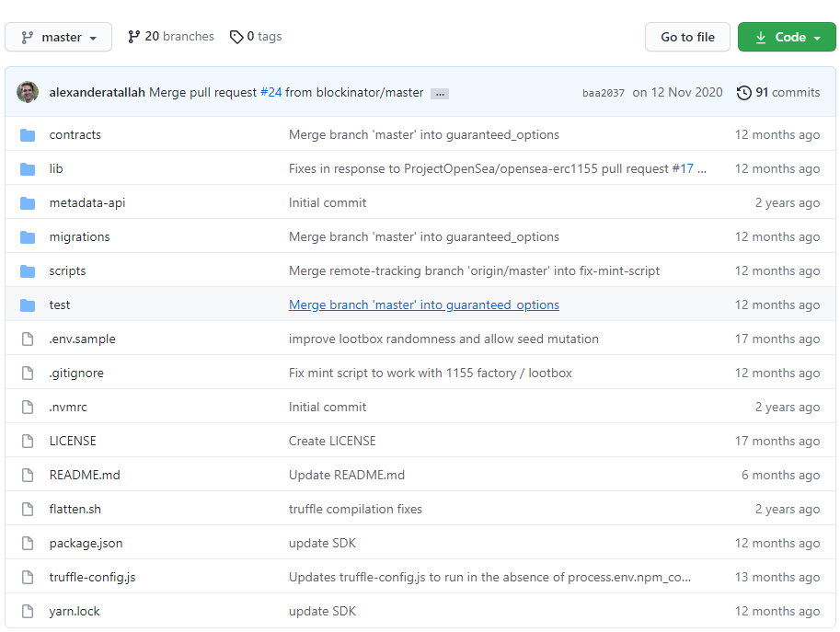Click the tag icon next to 0 tags
The height and width of the screenshot is (632, 840).
[236, 37]
